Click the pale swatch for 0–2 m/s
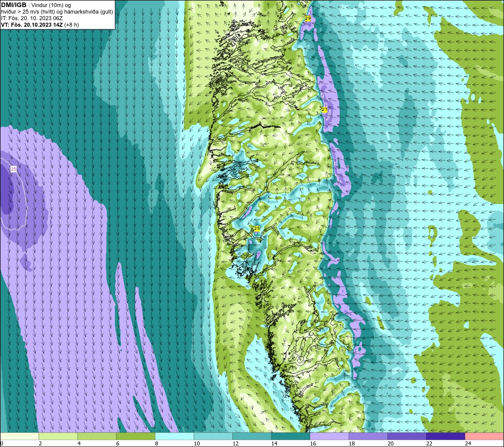Viewport: 504px width, 447px height. tap(19, 436)
